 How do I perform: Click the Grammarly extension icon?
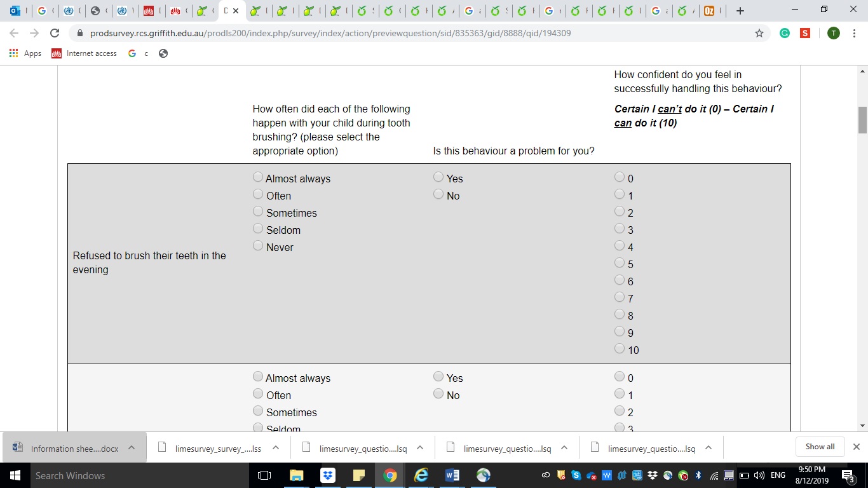785,33
